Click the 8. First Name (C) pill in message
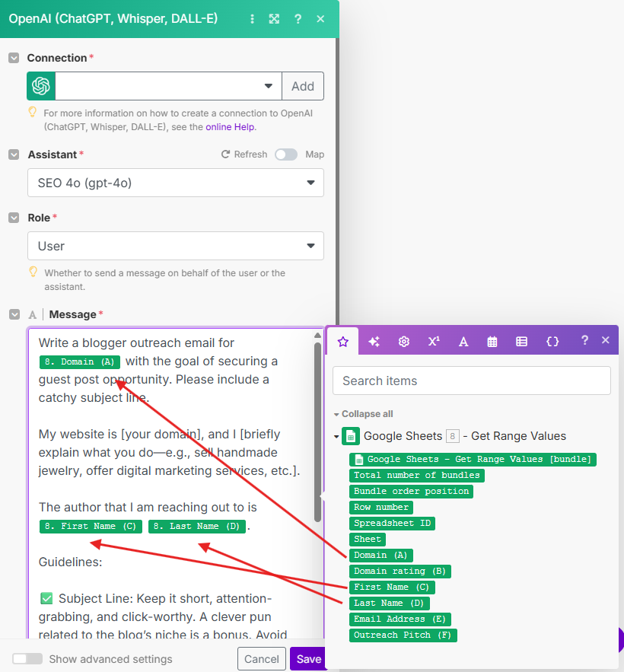Screen dimensions: 624x672 pyautogui.click(x=91, y=527)
